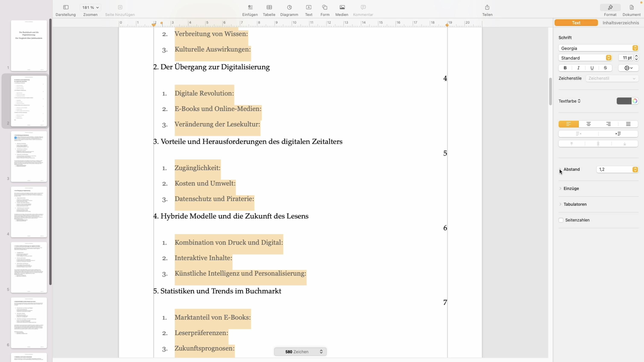The image size is (644, 362).
Task: Click the Teilen share icon
Action: click(x=487, y=7)
